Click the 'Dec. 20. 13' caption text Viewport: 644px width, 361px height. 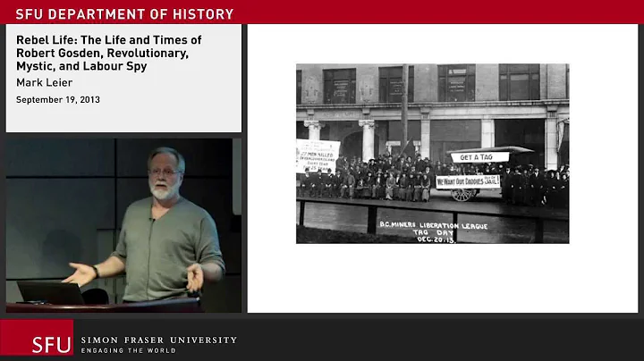click(x=436, y=239)
